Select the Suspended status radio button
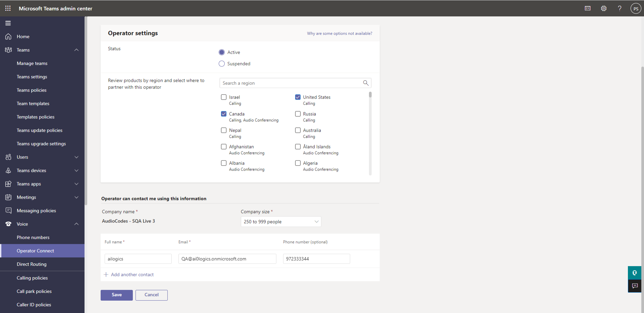Image resolution: width=644 pixels, height=313 pixels. (221, 63)
